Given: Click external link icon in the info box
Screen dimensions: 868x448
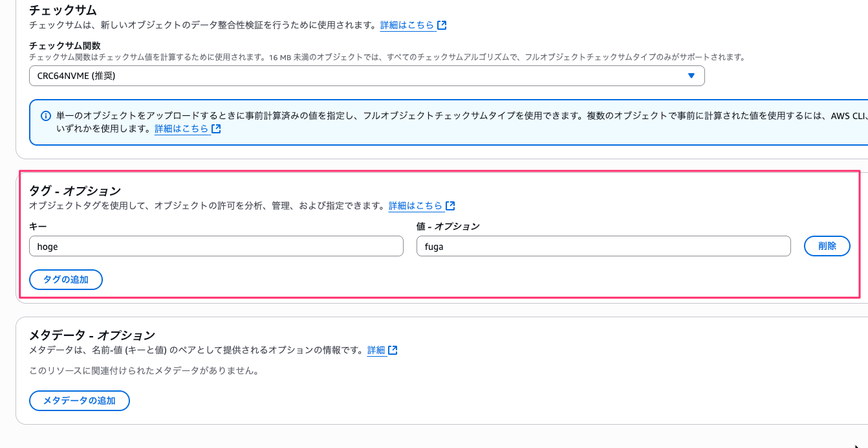Looking at the screenshot, I should point(216,129).
